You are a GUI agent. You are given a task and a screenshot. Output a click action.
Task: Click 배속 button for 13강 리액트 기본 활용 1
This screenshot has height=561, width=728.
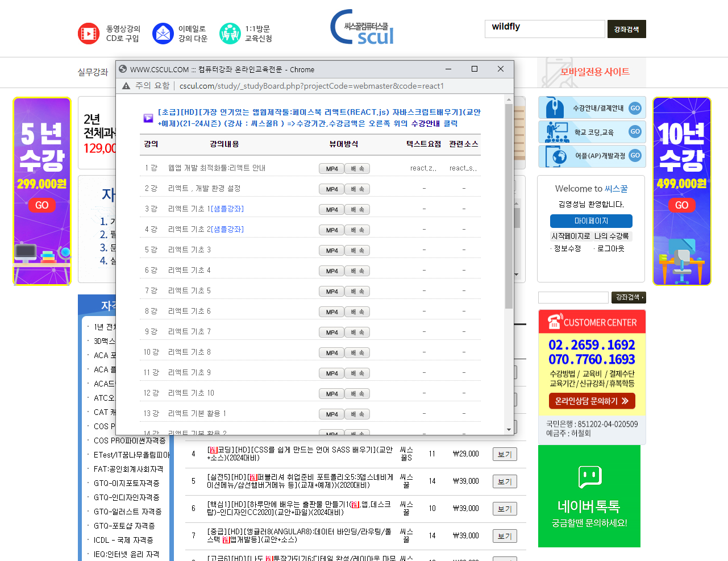point(357,414)
